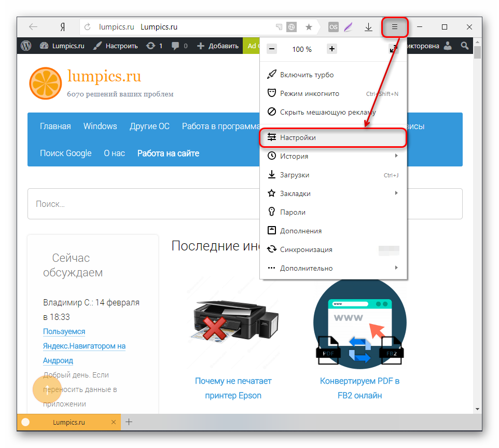
Task: Open the browser hamburger menu button
Action: (394, 27)
